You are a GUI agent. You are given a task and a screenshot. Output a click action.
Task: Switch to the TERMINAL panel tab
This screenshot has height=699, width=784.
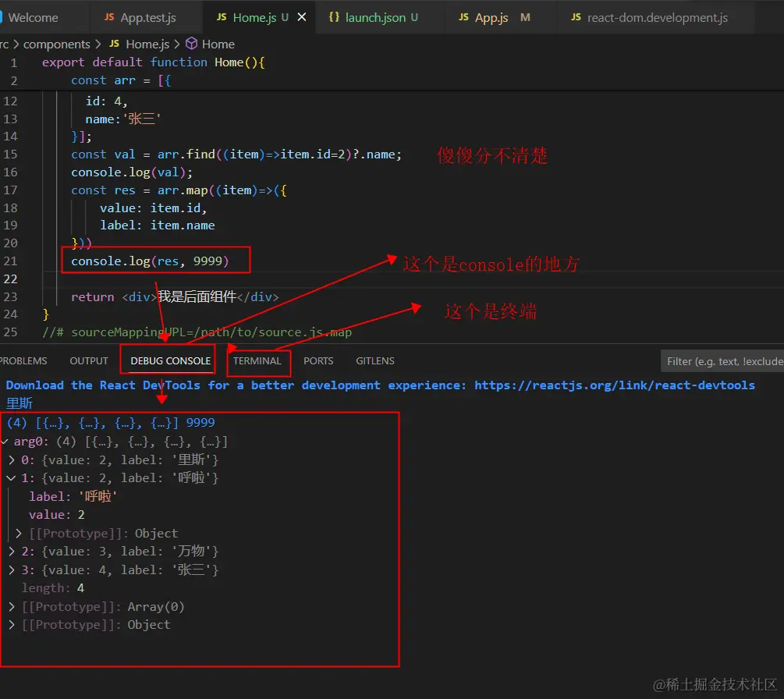click(x=257, y=361)
